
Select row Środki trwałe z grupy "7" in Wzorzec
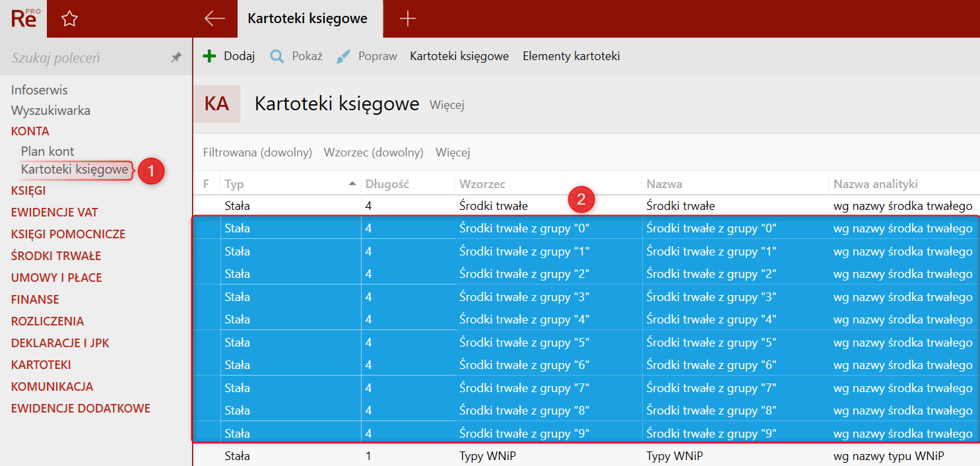(x=524, y=388)
